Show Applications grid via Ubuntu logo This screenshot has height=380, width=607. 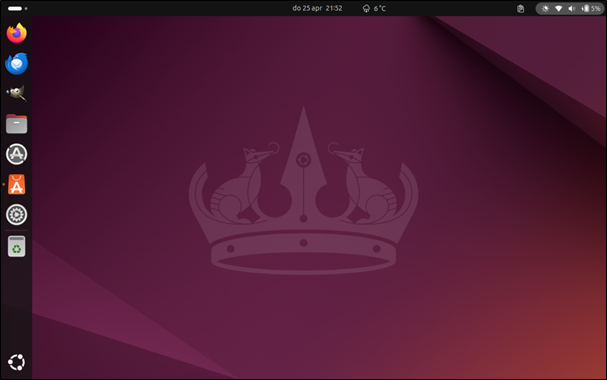point(17,362)
